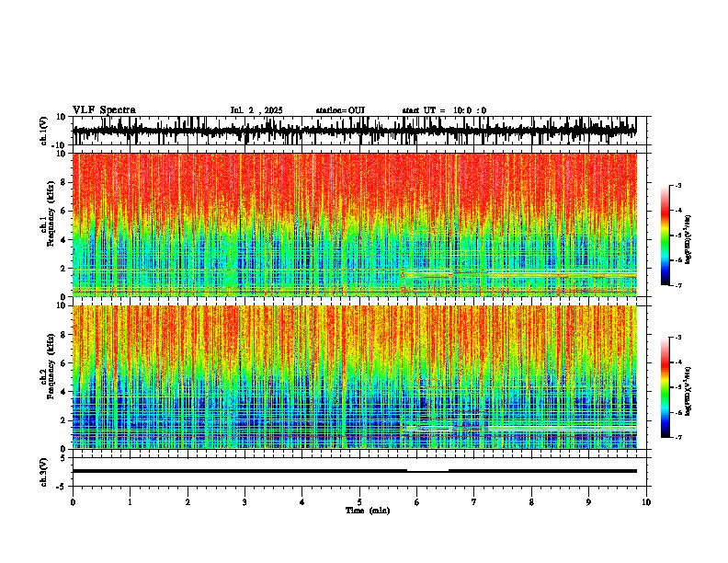Click the log(PSD) units label of the ch.2 color bar
Screen dimensions: 728x563
click(688, 391)
